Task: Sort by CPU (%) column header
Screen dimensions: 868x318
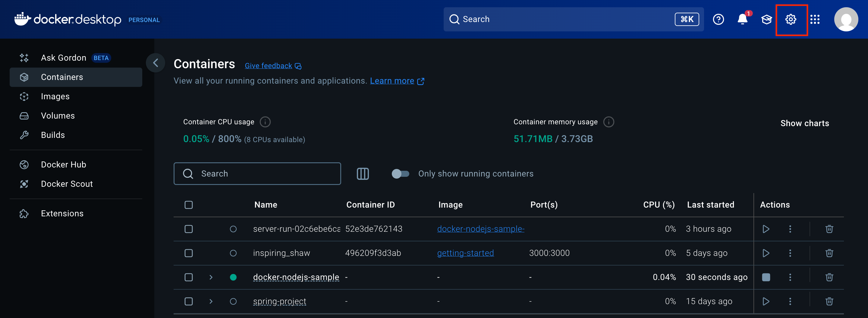Action: point(659,205)
